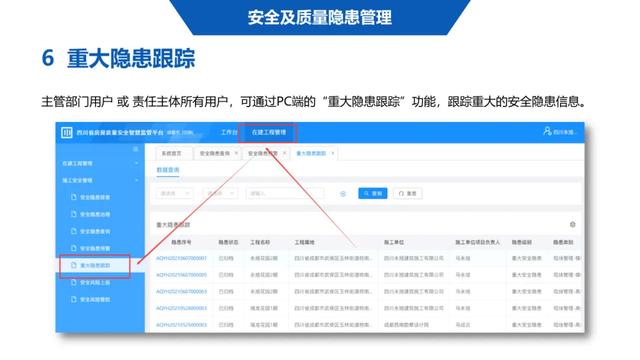The image size is (640, 360).
Task: Open the first hazard ID link in the table
Action: tap(182, 258)
